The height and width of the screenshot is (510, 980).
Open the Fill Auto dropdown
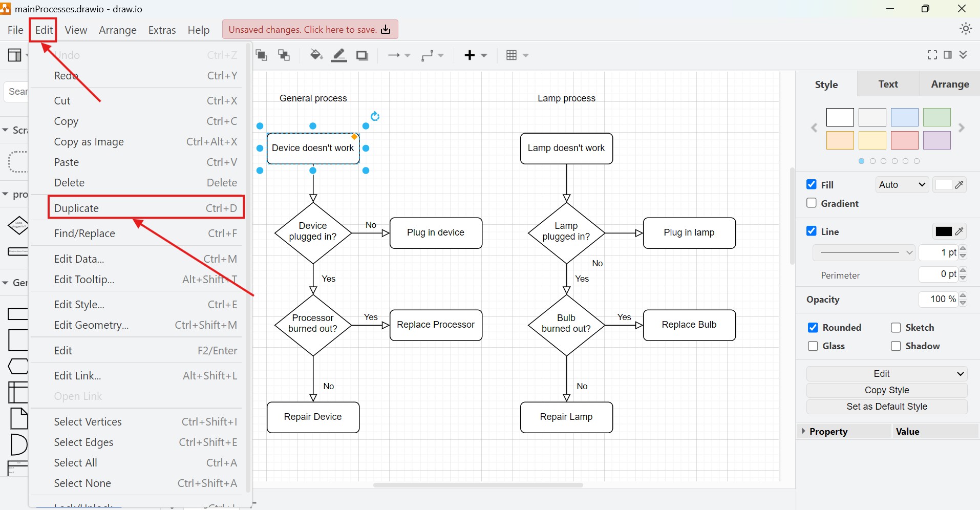coord(902,184)
